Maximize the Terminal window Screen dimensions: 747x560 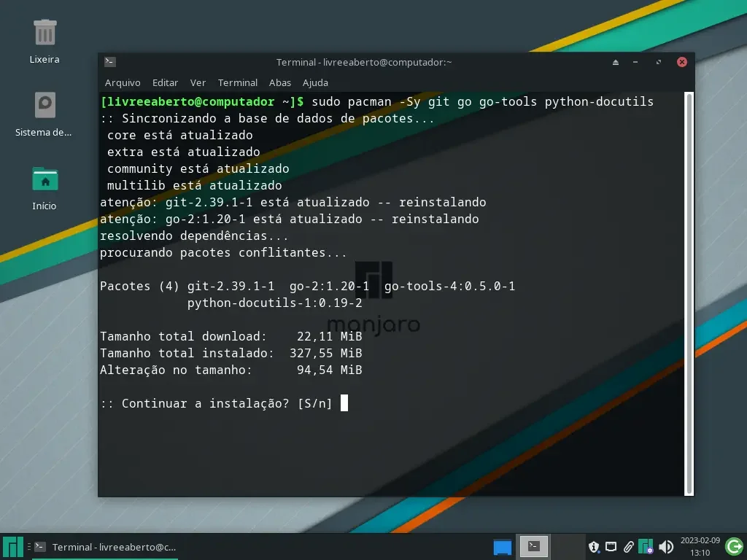[659, 62]
